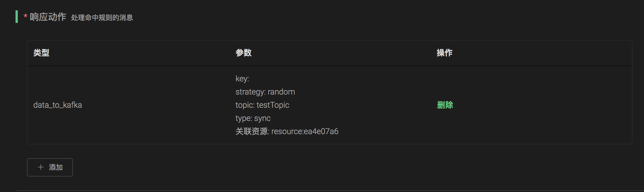Click the random strategy value

pyautogui.click(x=281, y=92)
